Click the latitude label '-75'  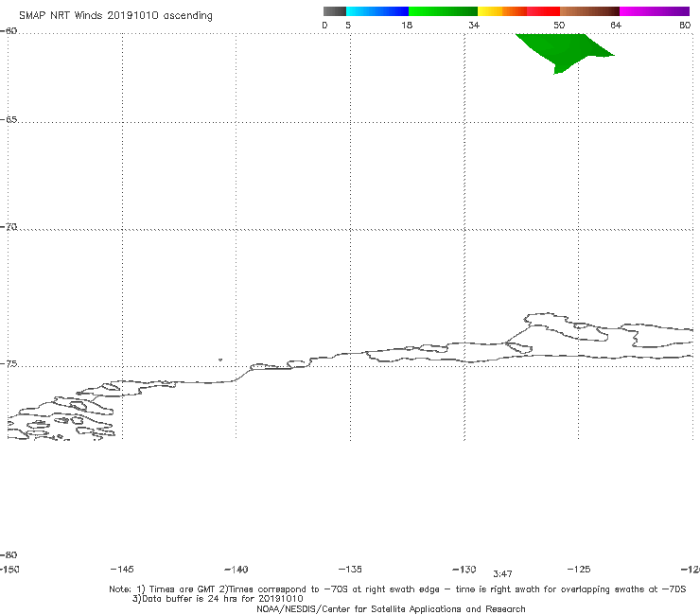[x=9, y=364]
